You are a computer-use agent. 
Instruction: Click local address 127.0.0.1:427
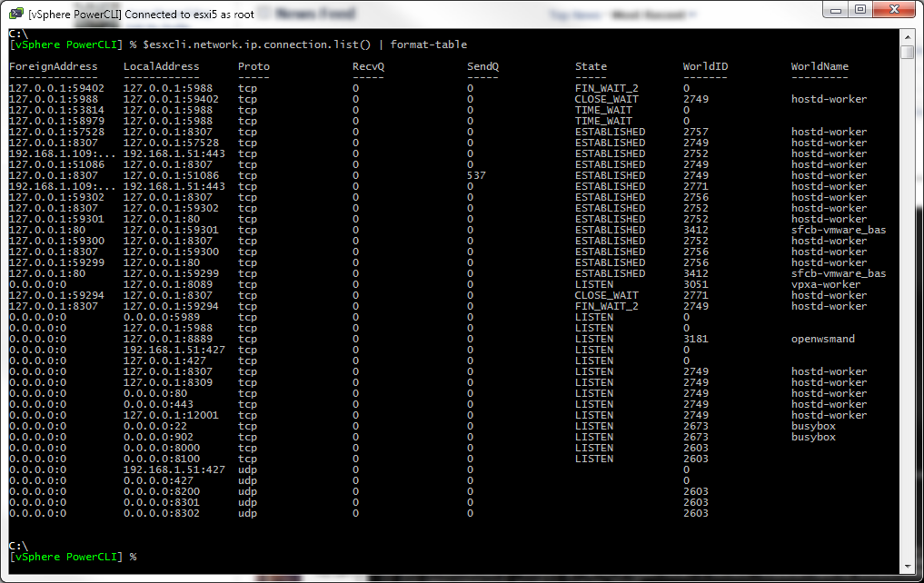coord(164,361)
